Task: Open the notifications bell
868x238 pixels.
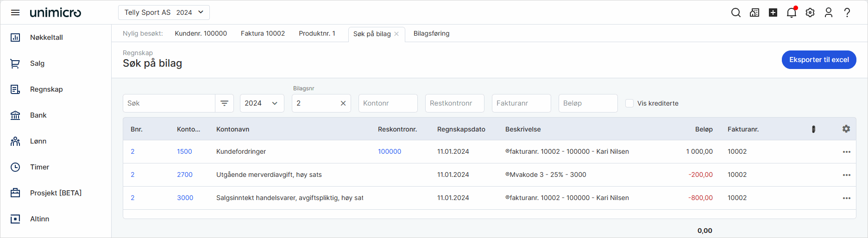Action: pos(791,13)
